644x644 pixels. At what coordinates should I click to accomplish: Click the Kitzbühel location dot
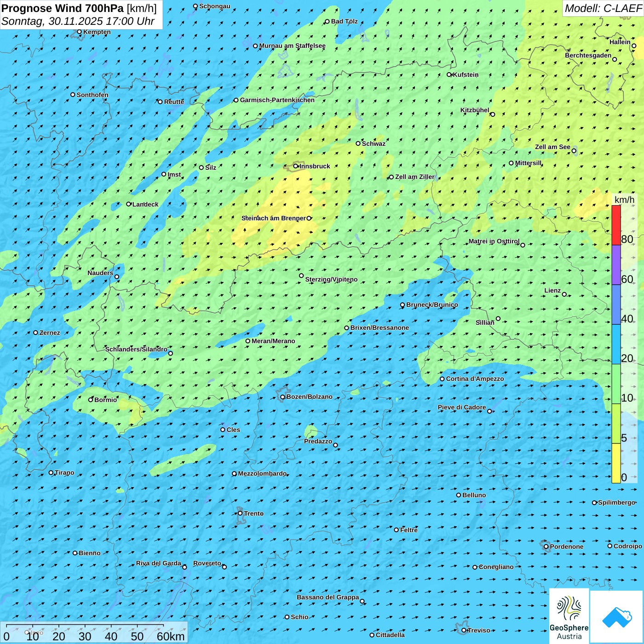pos(493,114)
